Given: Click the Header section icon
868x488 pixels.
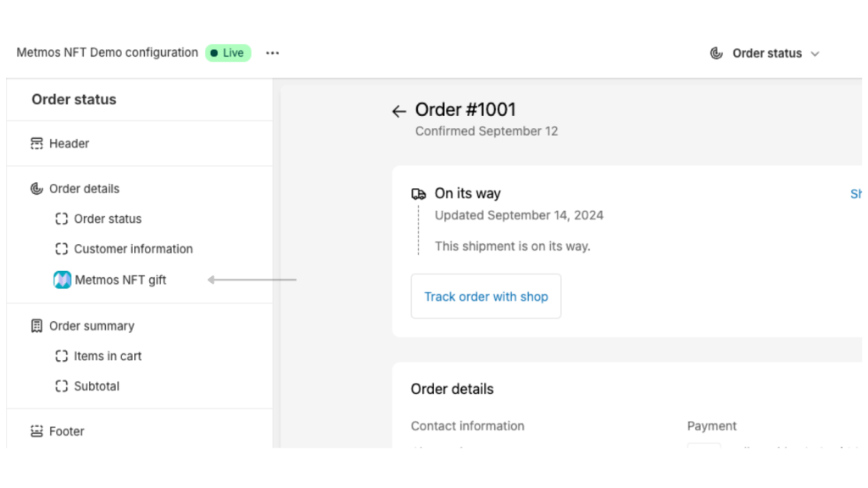Looking at the screenshot, I should pyautogui.click(x=36, y=144).
